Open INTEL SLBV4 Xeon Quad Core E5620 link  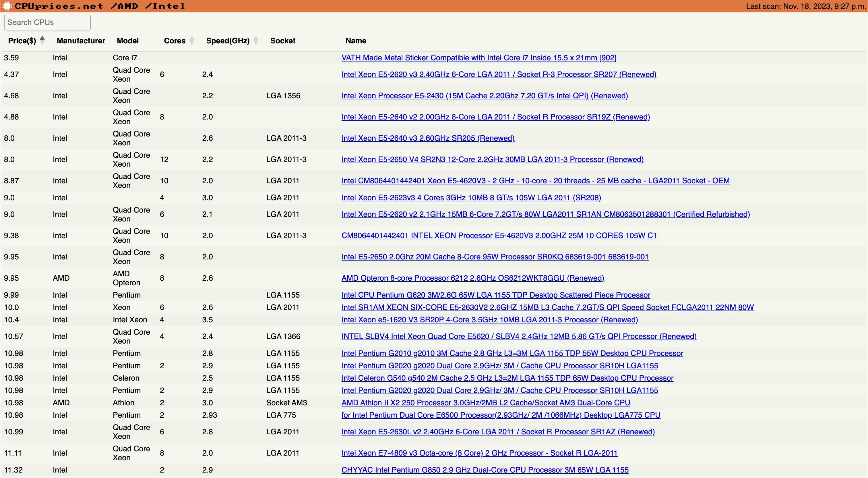coord(519,336)
